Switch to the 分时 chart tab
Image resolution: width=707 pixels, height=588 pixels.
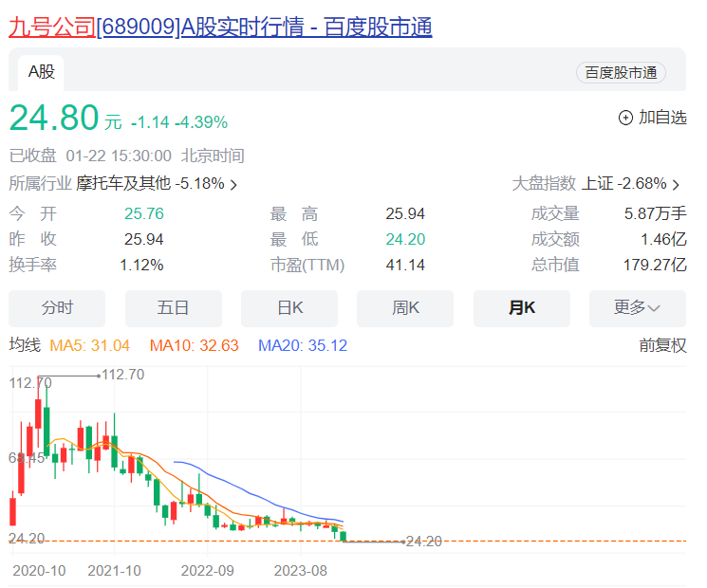(x=57, y=308)
